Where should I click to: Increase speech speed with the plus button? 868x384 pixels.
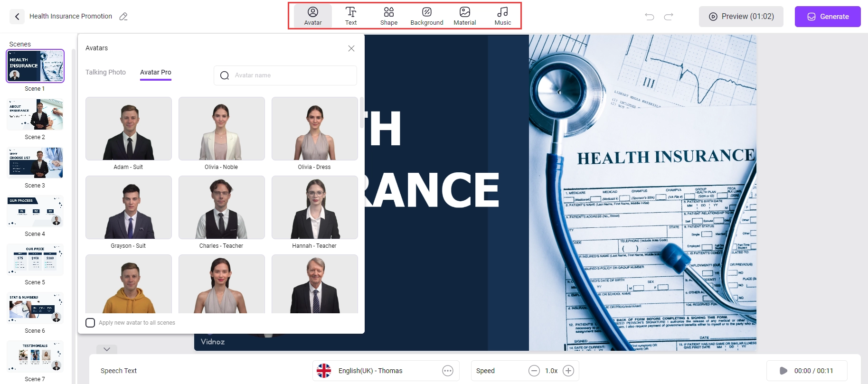pyautogui.click(x=568, y=371)
